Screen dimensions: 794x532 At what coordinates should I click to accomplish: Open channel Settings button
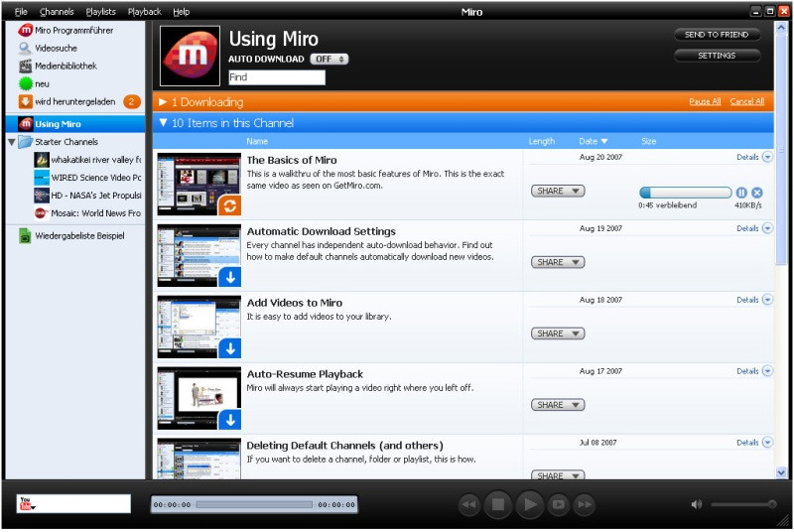(x=717, y=56)
